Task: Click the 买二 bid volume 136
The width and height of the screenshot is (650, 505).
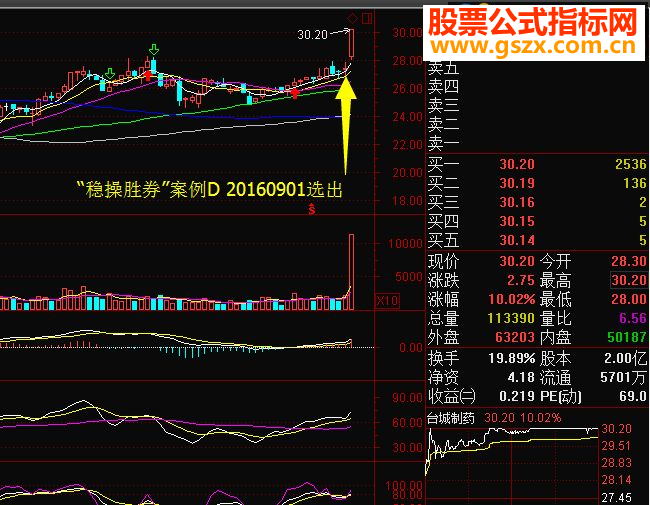Action: pos(635,183)
